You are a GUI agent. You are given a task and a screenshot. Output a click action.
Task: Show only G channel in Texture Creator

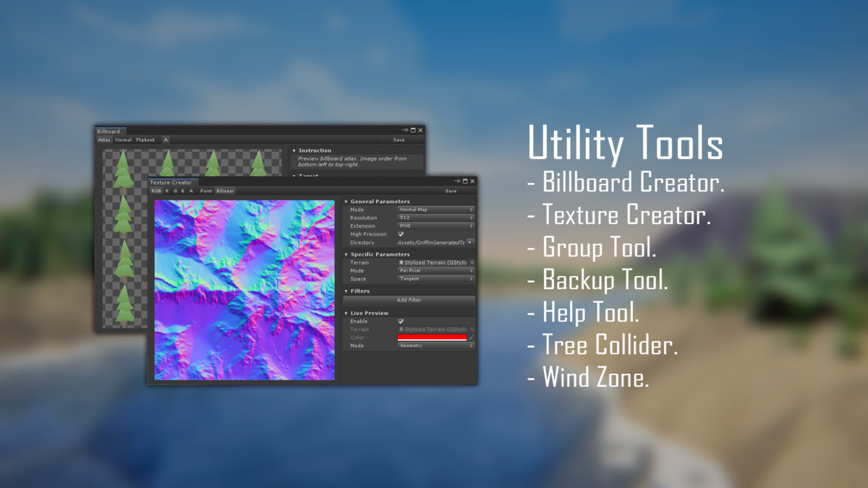pos(175,191)
